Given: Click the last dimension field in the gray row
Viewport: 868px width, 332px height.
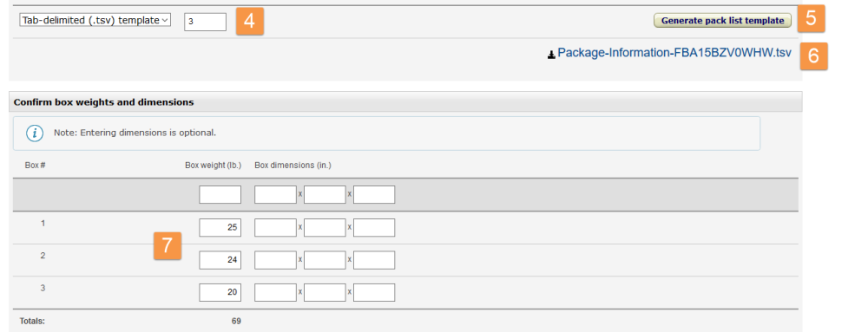Looking at the screenshot, I should pos(374,194).
